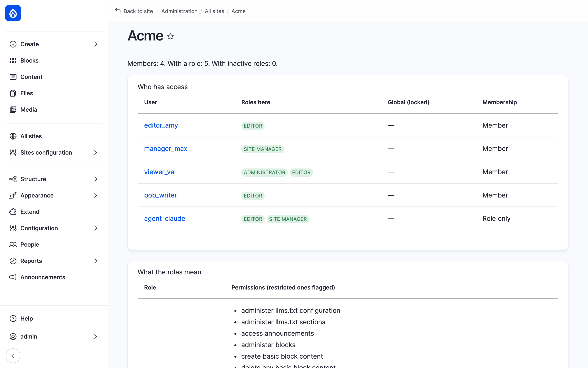The width and height of the screenshot is (588, 368).
Task: Expand the Sites configuration chevron
Action: 96,152
